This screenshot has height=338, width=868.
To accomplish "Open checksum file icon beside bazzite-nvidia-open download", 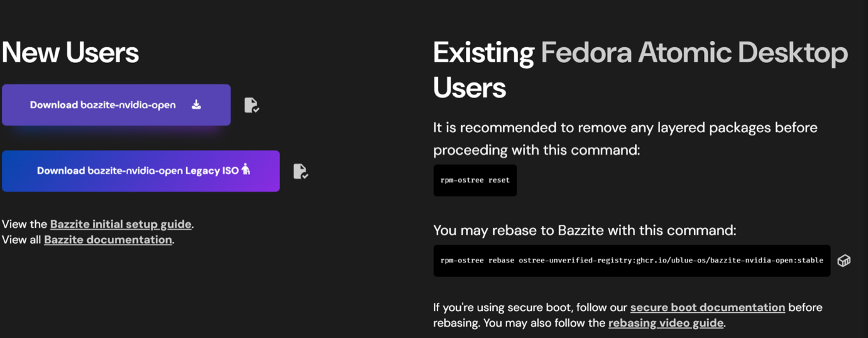I will [251, 105].
